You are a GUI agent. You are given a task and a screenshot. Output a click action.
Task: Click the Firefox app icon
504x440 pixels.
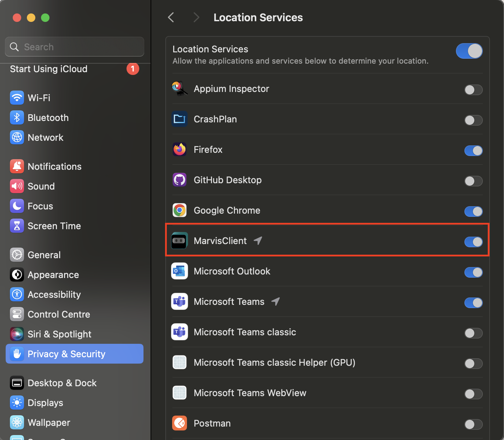[x=180, y=150]
